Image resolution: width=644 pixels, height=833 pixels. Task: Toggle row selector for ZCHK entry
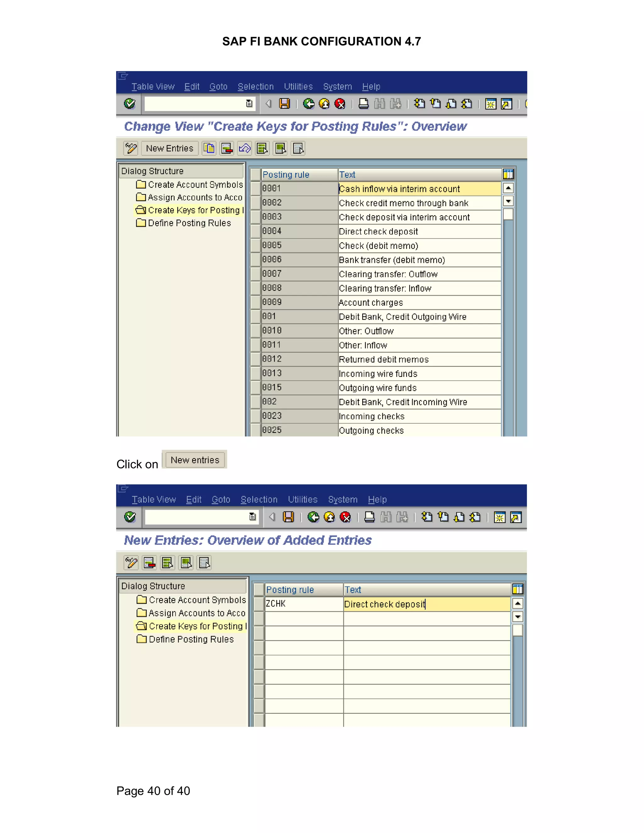click(x=259, y=604)
